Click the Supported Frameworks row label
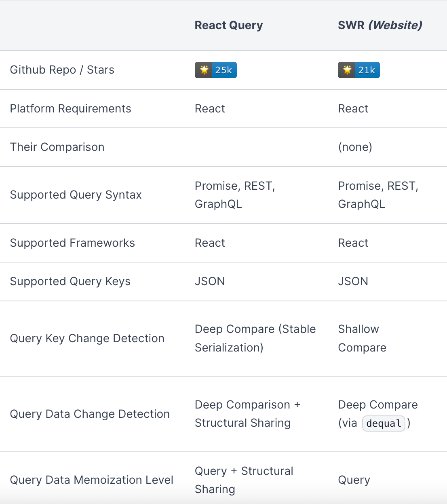447x504 pixels. click(73, 243)
